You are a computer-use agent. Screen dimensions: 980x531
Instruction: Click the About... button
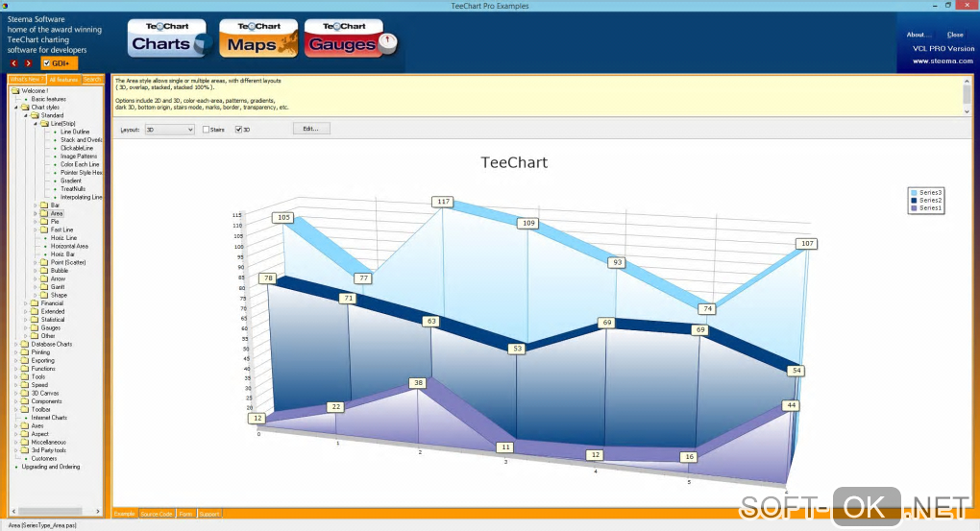click(917, 35)
